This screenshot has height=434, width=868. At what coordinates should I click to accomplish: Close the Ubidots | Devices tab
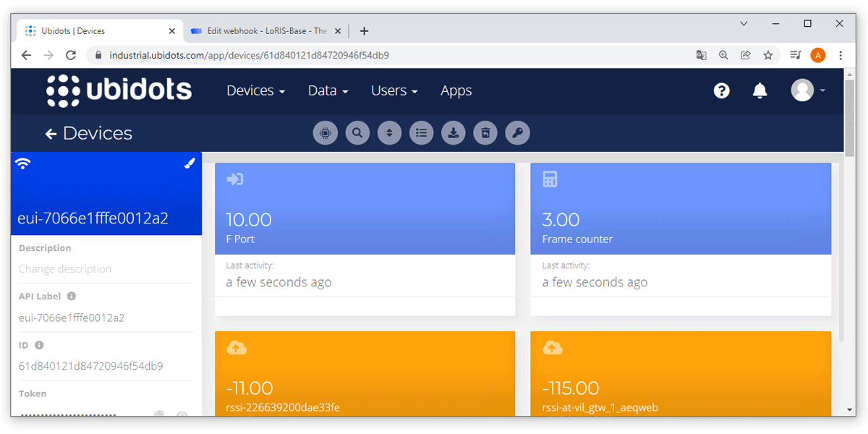tap(172, 31)
